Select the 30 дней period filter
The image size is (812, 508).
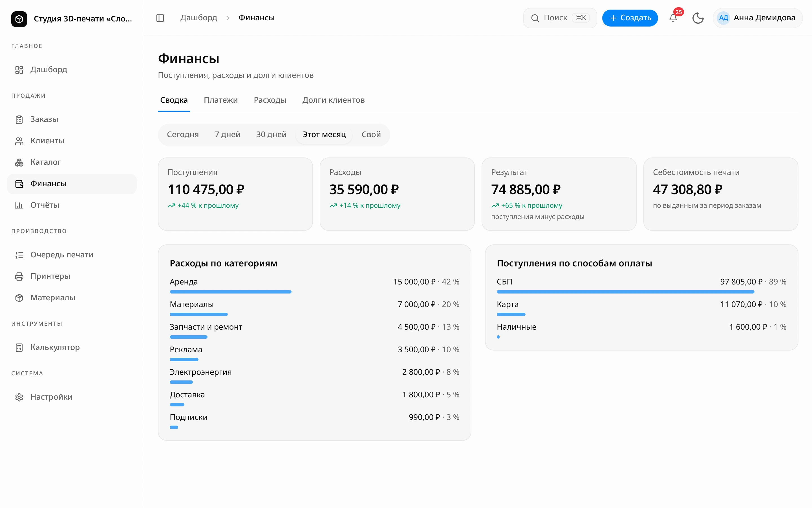tap(271, 134)
